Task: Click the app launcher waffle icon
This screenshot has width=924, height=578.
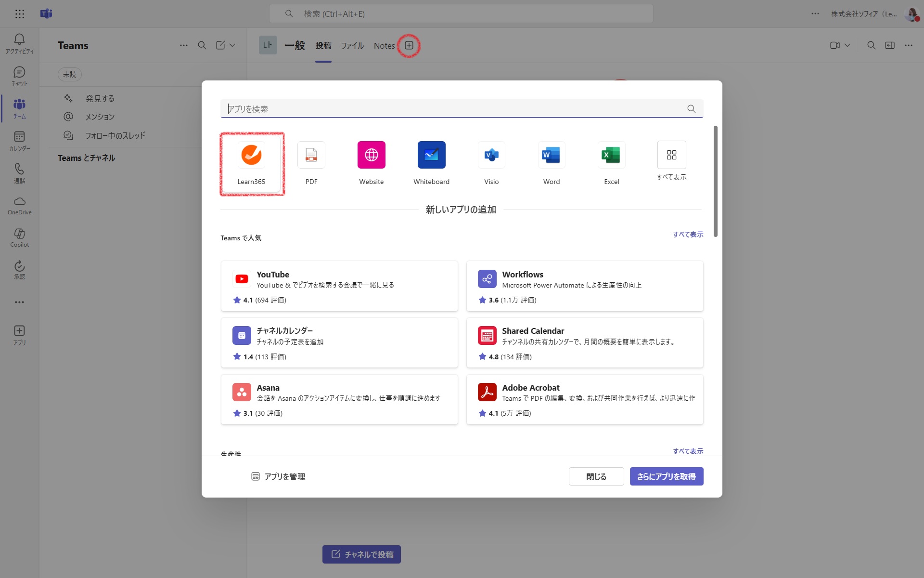Action: [x=19, y=14]
